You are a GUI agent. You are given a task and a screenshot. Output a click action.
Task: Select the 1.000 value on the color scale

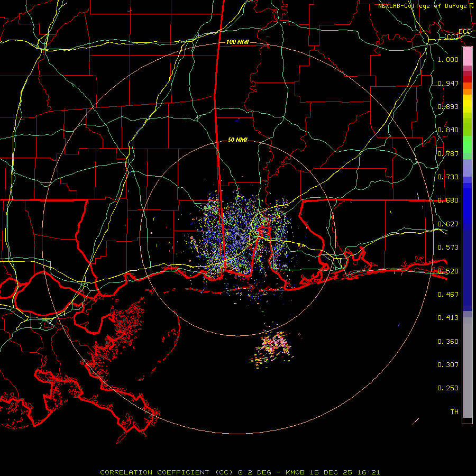point(448,59)
